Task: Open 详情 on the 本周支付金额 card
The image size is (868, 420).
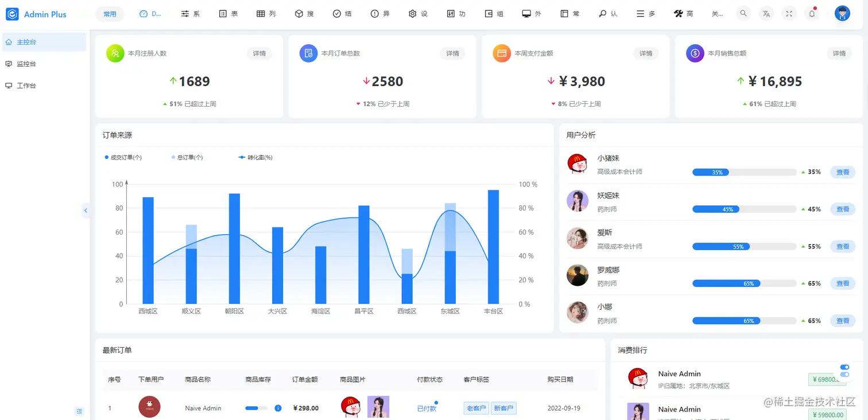Action: 646,53
